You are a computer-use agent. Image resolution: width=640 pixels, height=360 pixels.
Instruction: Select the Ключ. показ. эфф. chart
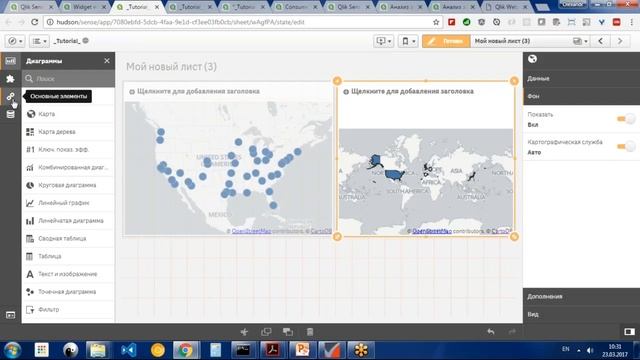pyautogui.click(x=68, y=149)
